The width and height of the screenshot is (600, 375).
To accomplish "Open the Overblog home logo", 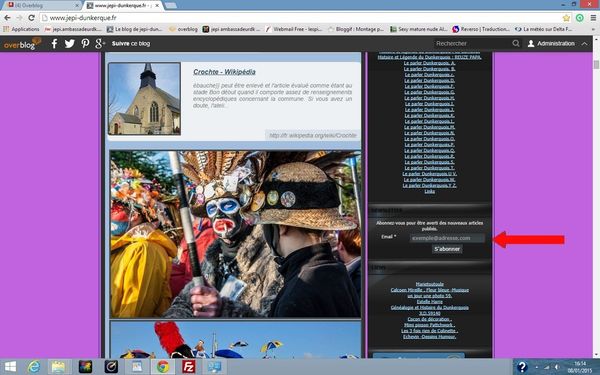I will coord(22,44).
